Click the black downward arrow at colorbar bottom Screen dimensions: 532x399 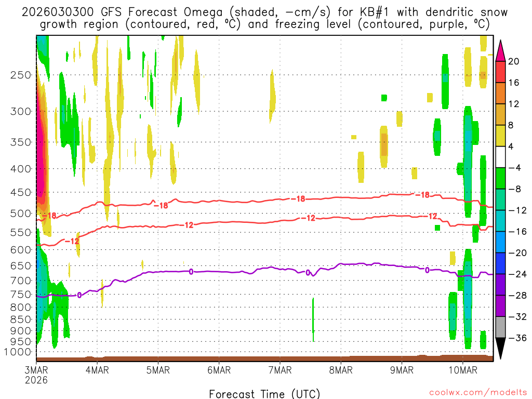[x=500, y=349]
